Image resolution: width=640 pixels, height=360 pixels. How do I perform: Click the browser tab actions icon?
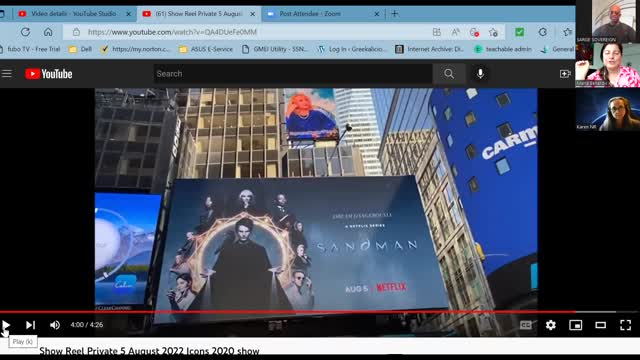(x=2, y=14)
